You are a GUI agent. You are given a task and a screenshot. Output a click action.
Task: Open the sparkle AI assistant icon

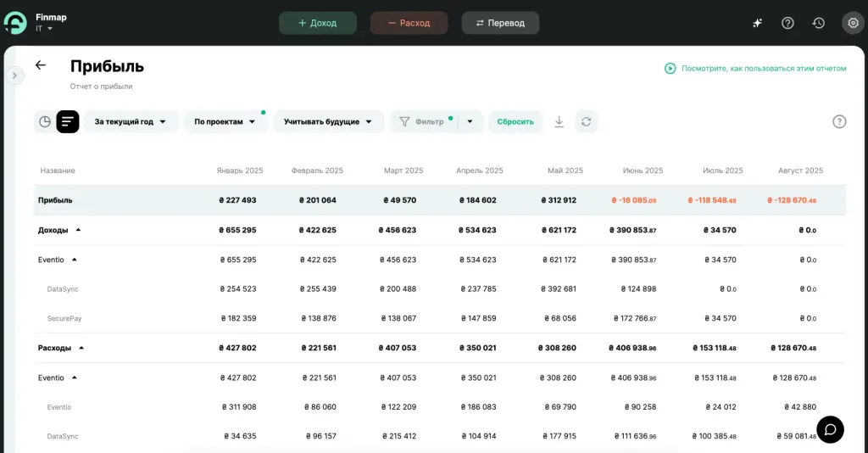point(757,23)
